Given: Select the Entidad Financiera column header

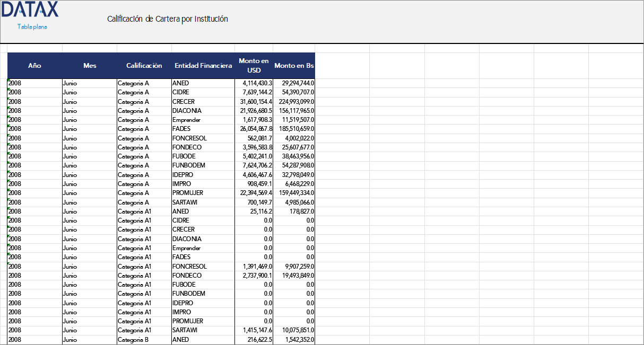Looking at the screenshot, I should 203,66.
